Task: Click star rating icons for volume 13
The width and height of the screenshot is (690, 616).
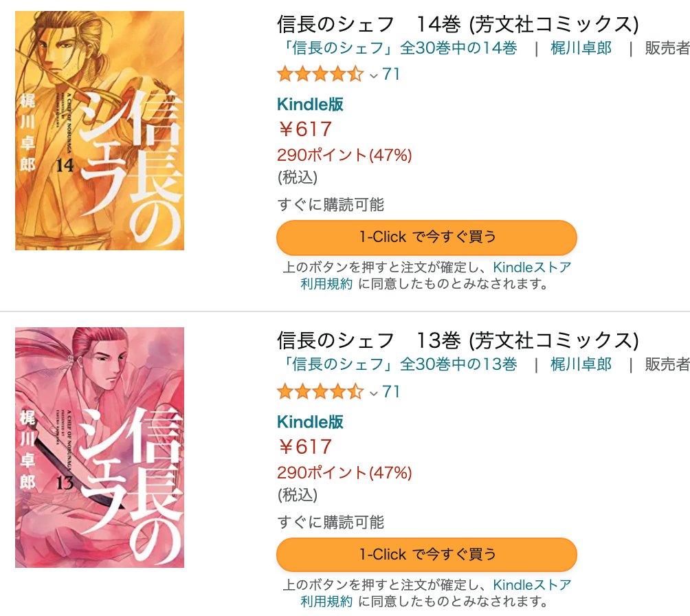Action: (320, 391)
